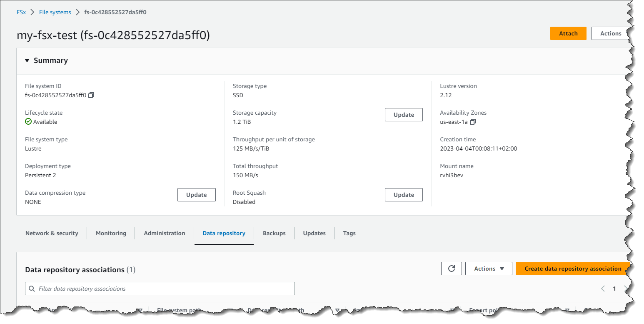Select the Deployment type value Persistent 2
Viewport: 644px width, 324px height.
40,175
